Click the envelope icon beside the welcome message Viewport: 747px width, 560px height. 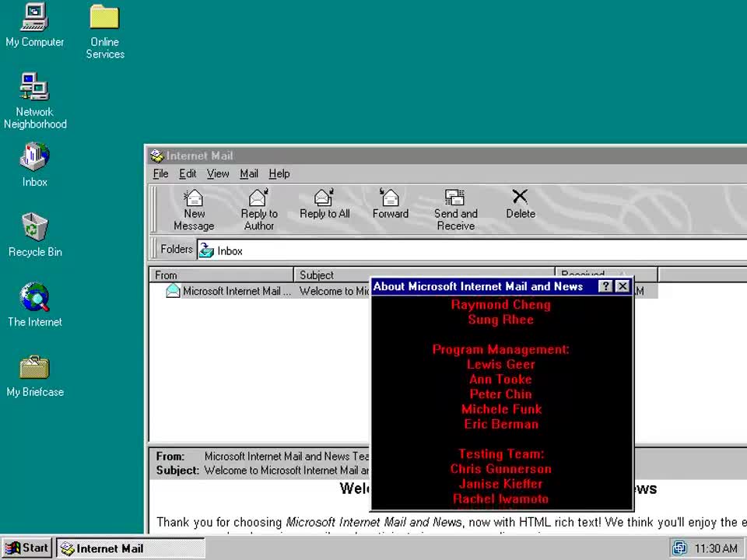tap(172, 291)
